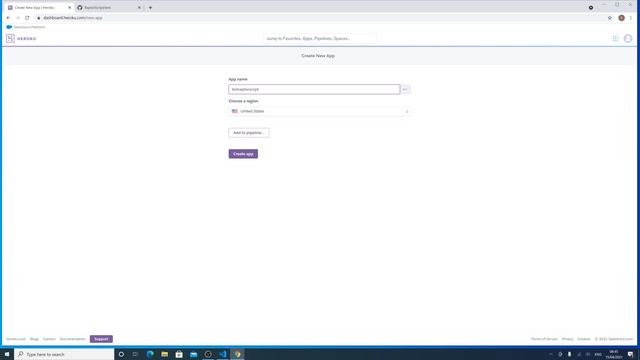
Task: Click the Support button in the footer
Action: (101, 339)
